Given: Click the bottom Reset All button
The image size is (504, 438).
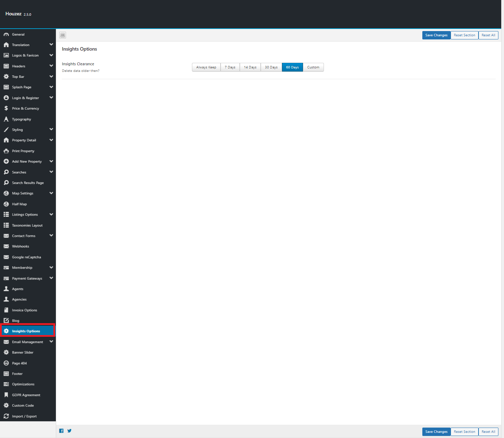Looking at the screenshot, I should click(488, 432).
